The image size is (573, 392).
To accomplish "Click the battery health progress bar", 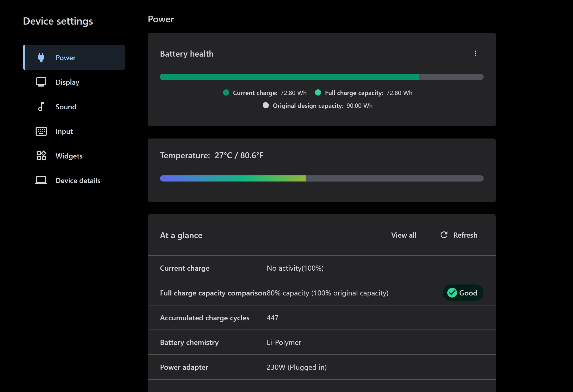I will 322,77.
